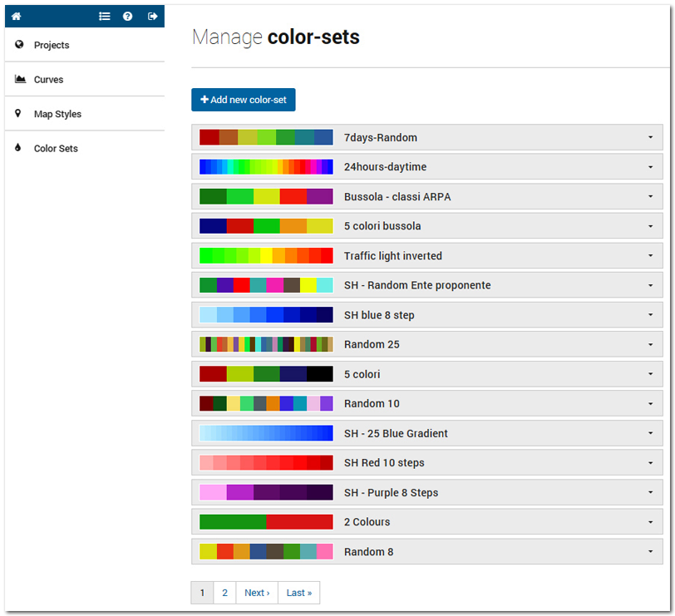Expand the Random 8 dropdown arrow
675x616 pixels.
click(x=650, y=551)
